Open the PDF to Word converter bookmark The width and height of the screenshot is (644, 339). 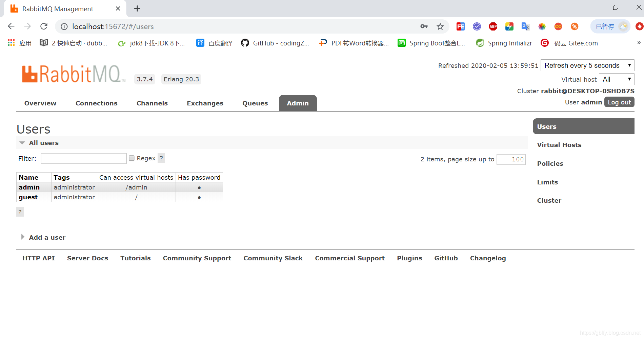[x=354, y=43]
